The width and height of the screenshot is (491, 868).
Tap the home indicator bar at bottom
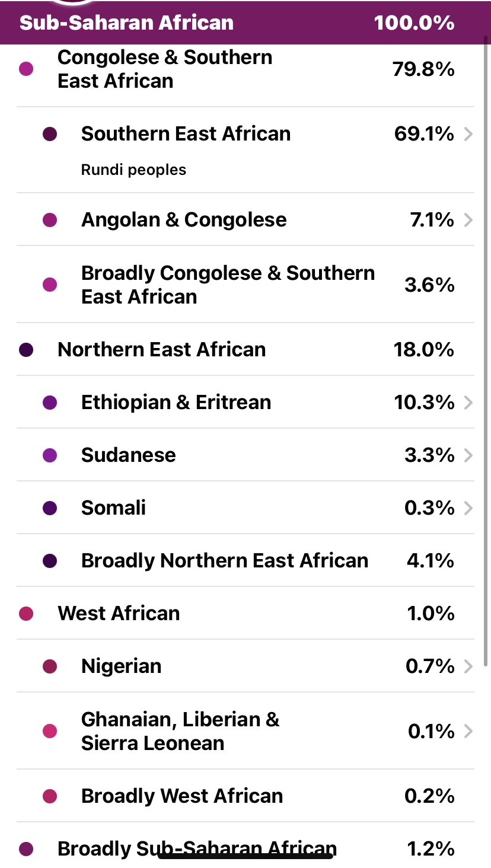245,856
